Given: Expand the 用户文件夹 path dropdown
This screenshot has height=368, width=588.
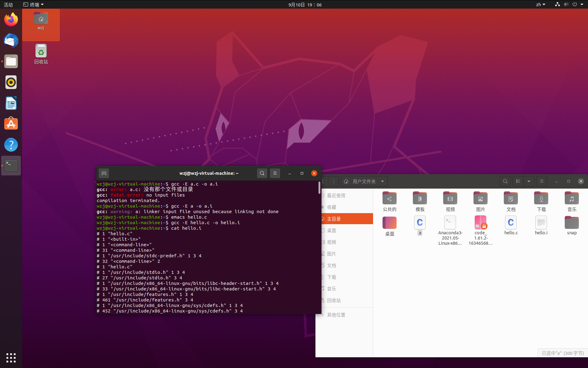Looking at the screenshot, I should pyautogui.click(x=383, y=181).
